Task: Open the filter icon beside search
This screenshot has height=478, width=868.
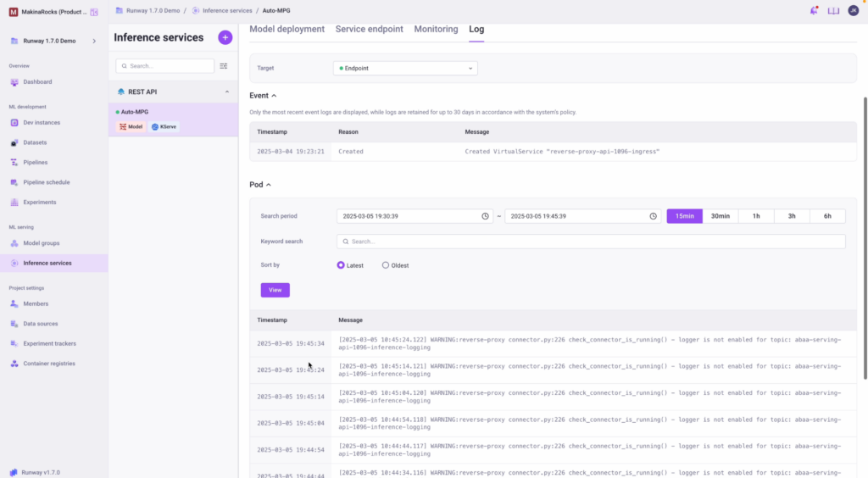Action: click(x=224, y=66)
